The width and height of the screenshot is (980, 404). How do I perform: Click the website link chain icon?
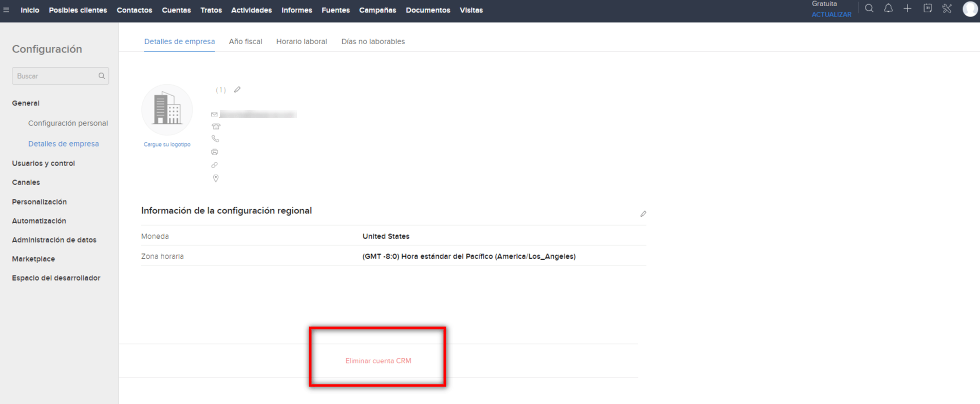coord(215,165)
